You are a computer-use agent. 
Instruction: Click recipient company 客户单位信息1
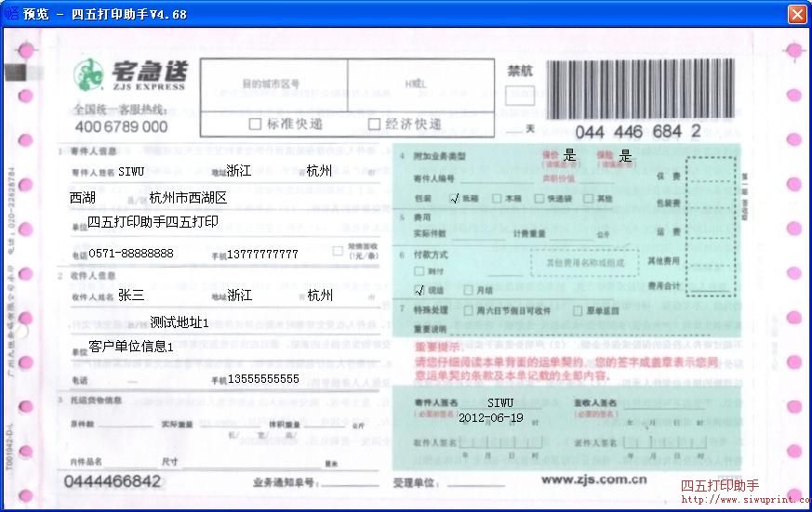(x=130, y=347)
